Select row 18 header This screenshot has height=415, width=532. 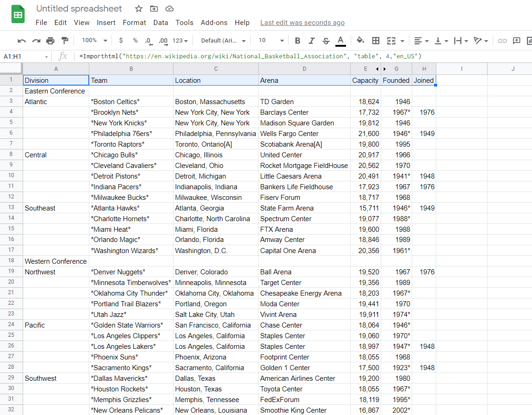11,260
